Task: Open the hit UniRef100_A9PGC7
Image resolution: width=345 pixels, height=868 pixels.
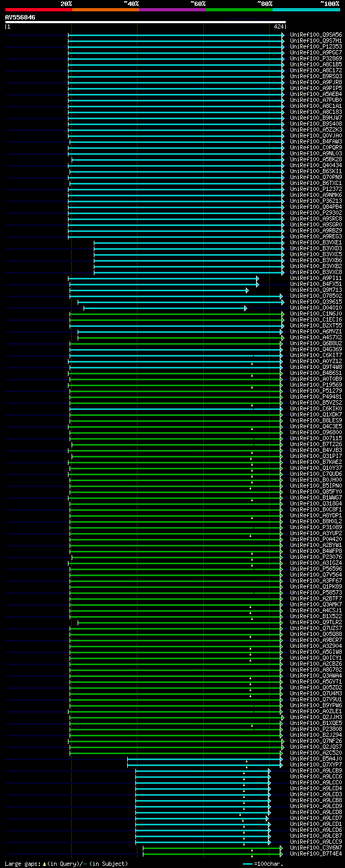Action: point(316,53)
